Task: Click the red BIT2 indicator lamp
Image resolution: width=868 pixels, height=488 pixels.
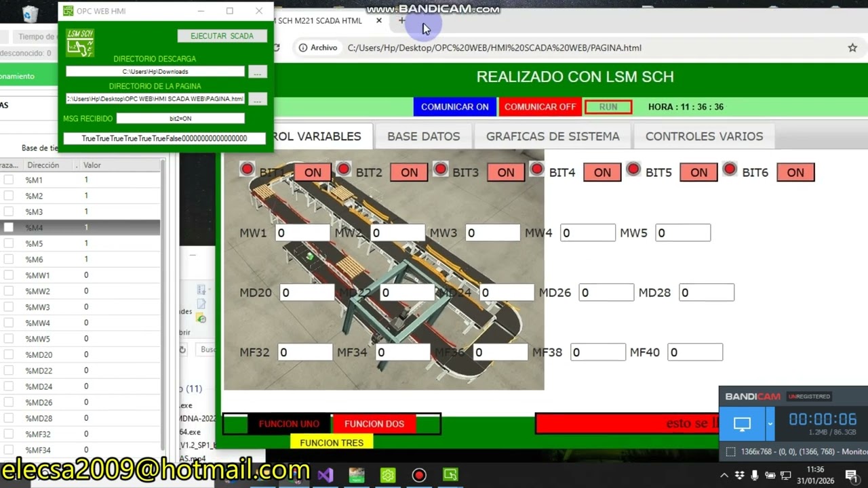Action: click(x=344, y=169)
